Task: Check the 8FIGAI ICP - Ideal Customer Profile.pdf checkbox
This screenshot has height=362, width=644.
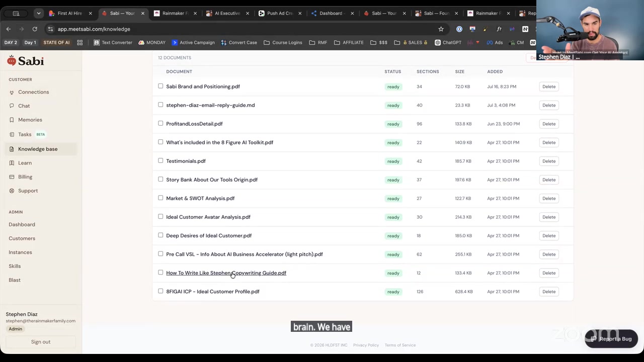Action: coord(160,291)
